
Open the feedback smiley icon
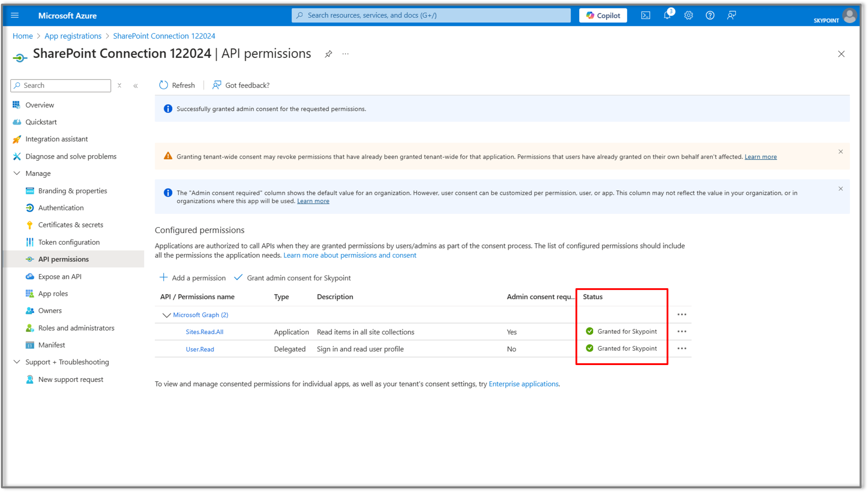pos(731,15)
